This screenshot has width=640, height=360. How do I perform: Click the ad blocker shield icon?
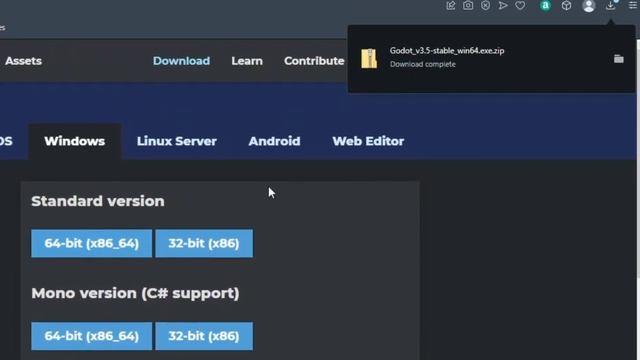tap(485, 5)
